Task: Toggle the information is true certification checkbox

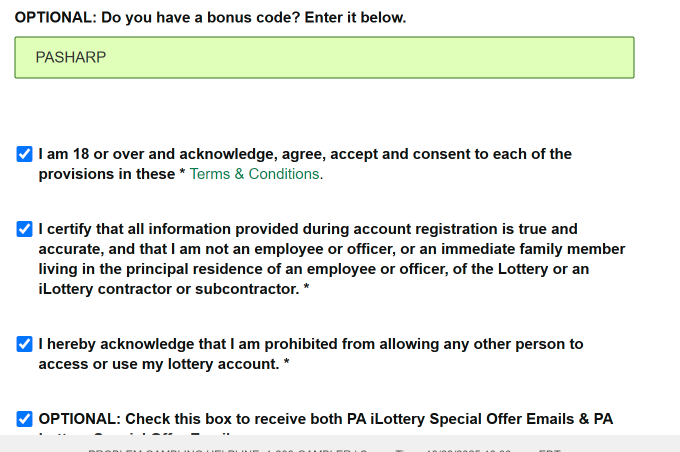Action: point(25,229)
